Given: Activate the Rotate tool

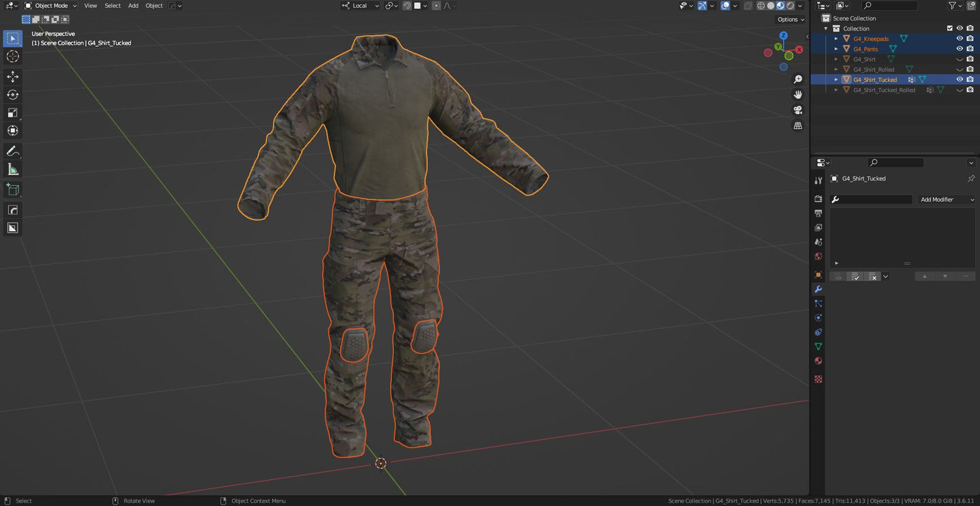Looking at the screenshot, I should pyautogui.click(x=12, y=95).
